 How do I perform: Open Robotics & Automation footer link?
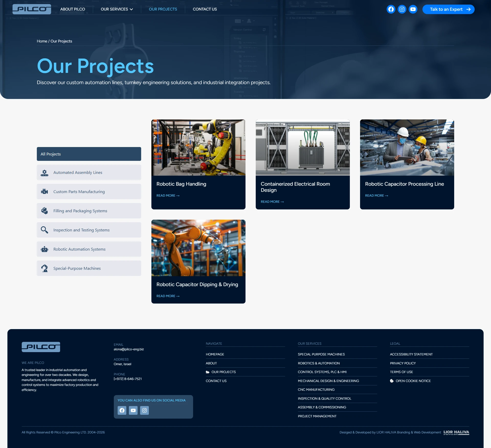[319, 363]
